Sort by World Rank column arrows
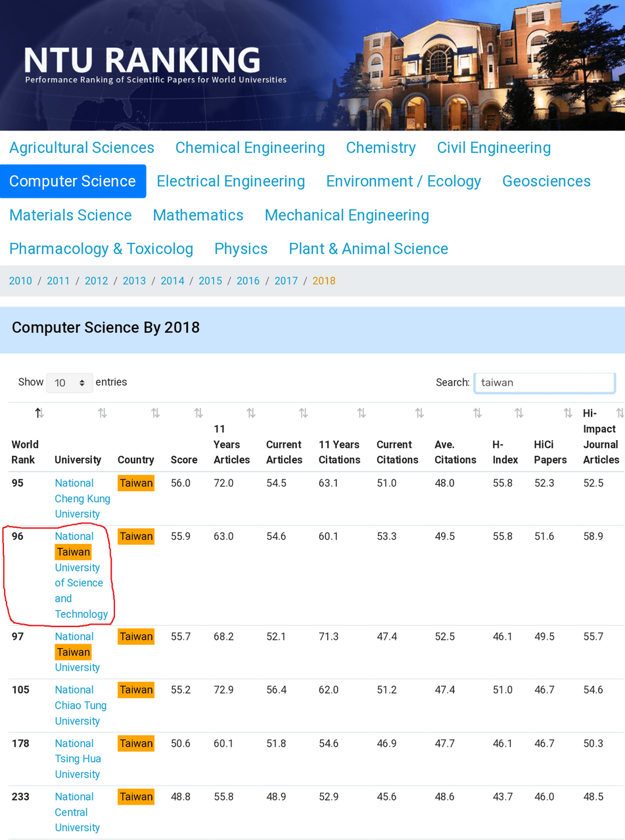Screen dimensions: 625x840 (x=39, y=413)
